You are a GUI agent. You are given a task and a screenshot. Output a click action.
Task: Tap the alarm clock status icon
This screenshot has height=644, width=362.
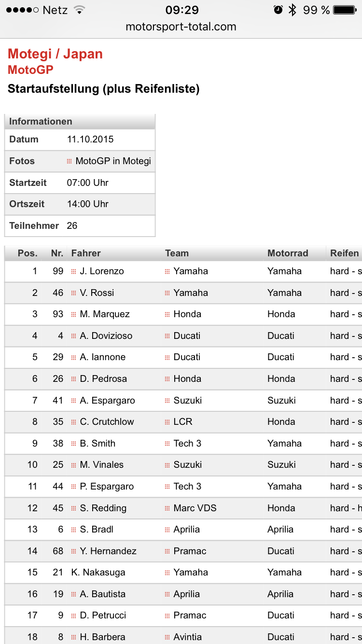point(278,10)
